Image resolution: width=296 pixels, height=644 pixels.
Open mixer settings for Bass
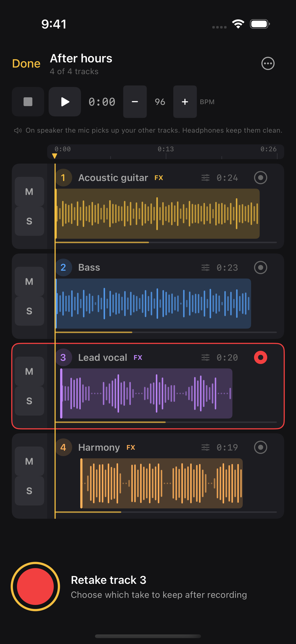pos(205,268)
